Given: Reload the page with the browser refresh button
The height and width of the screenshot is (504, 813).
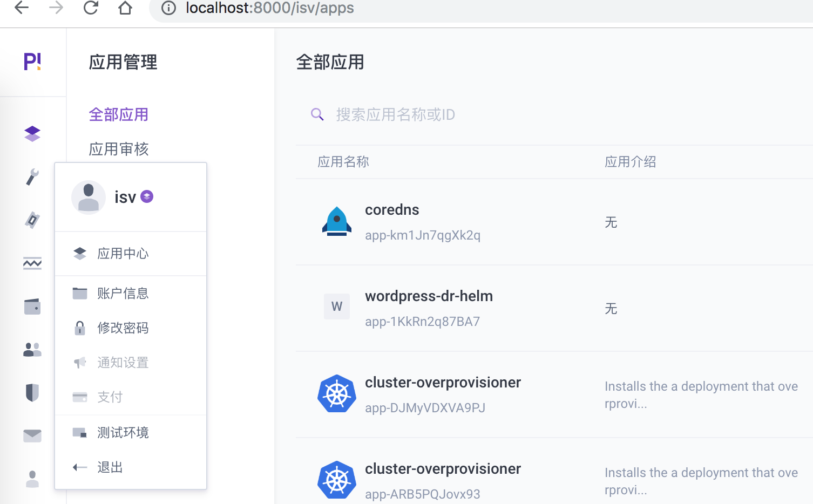Looking at the screenshot, I should click(90, 8).
